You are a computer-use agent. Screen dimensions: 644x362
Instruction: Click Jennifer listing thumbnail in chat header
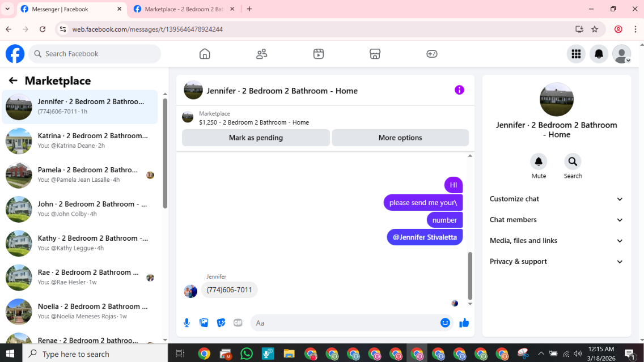[193, 90]
